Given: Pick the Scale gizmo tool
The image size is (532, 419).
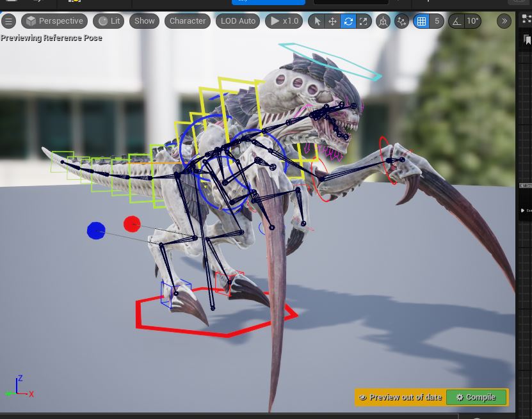Looking at the screenshot, I should tap(364, 21).
